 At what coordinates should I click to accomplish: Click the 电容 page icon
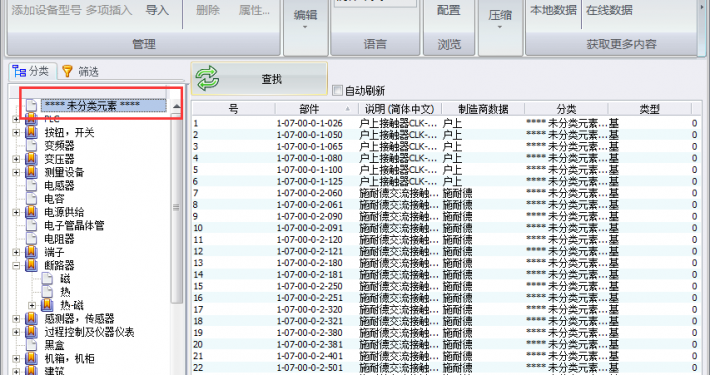coord(31,198)
